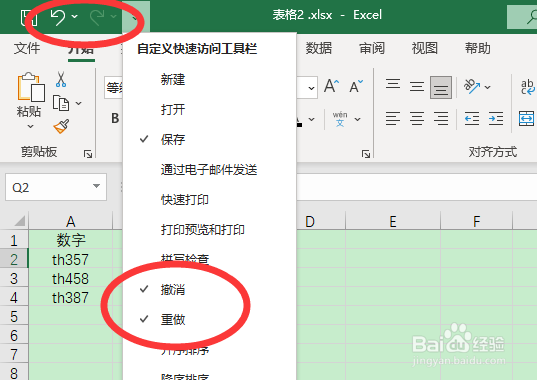Click Increase Indent icon
Screen dimensions: 537x380
[x=496, y=119]
